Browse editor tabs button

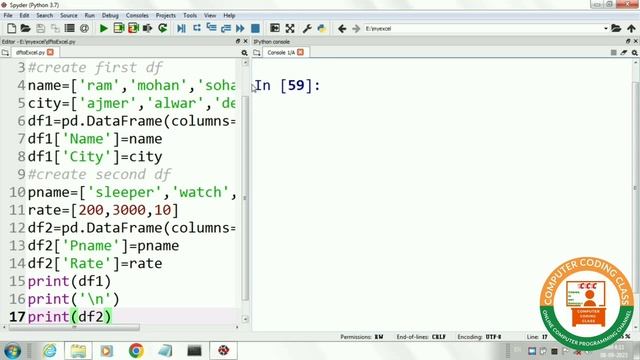[x=5, y=53]
